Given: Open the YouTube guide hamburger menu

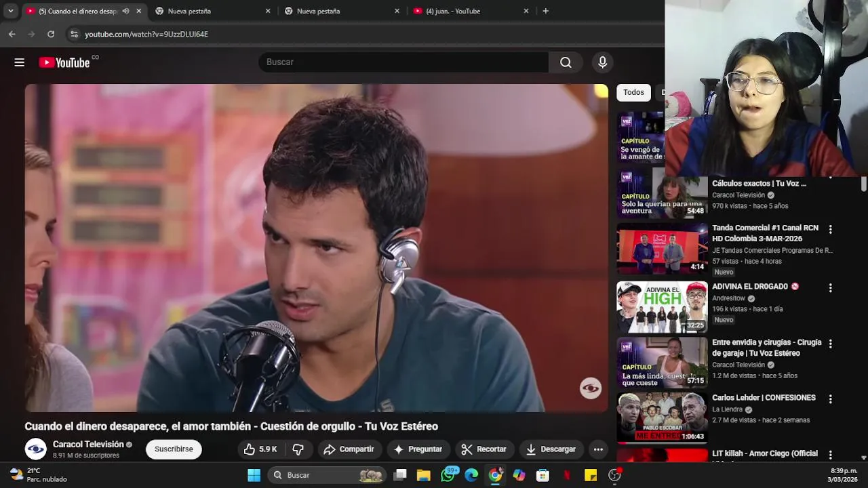Looking at the screenshot, I should point(19,62).
